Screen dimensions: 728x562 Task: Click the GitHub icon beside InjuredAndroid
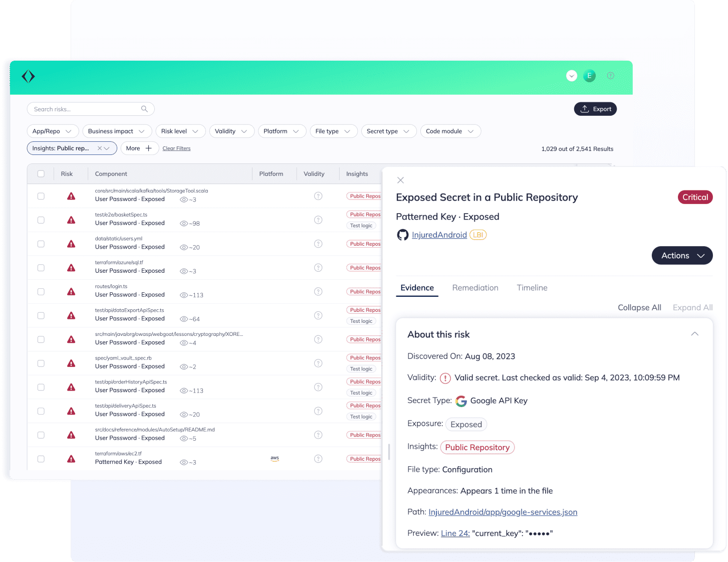[402, 235]
